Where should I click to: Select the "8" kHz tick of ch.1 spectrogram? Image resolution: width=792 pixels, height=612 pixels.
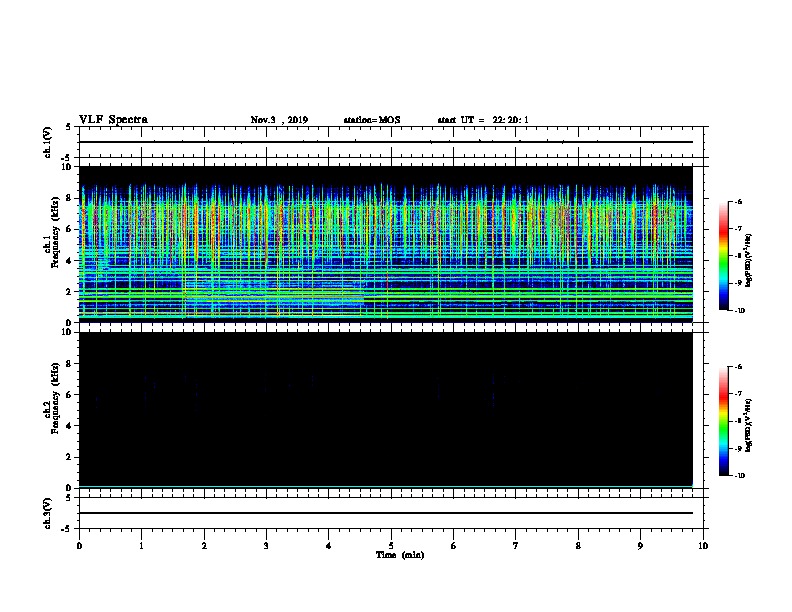(69, 198)
